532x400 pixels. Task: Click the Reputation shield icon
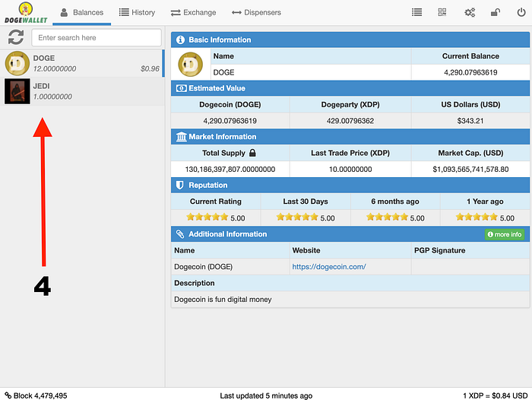180,185
